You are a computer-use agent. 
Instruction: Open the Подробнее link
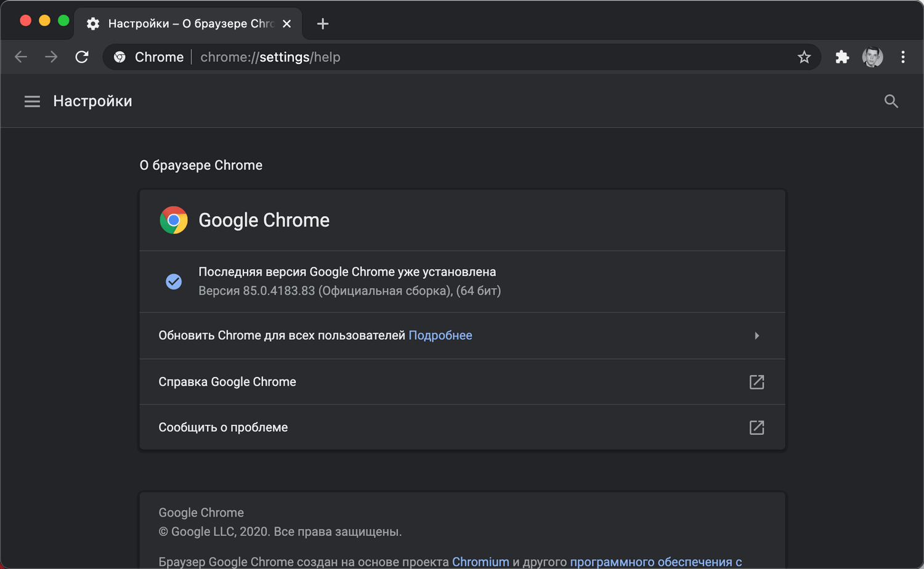(440, 335)
